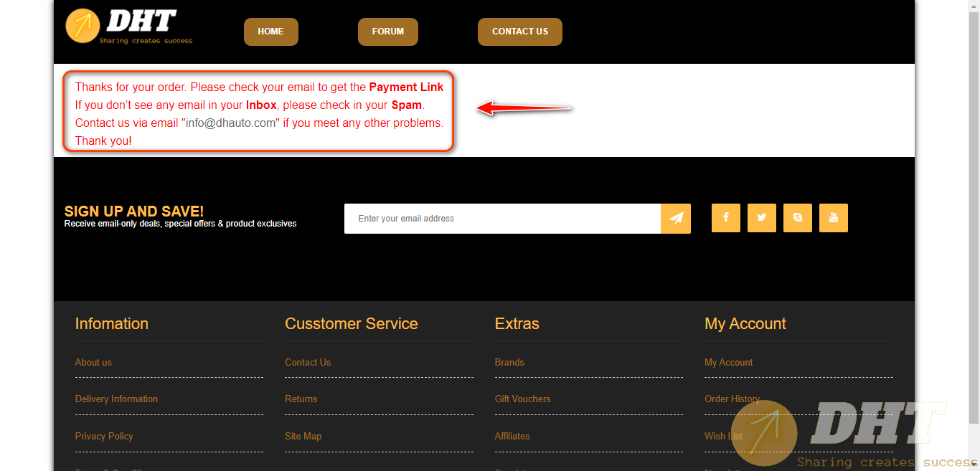Viewport: 980px width, 471px height.
Task: Open Delivery Information link
Action: tap(116, 399)
